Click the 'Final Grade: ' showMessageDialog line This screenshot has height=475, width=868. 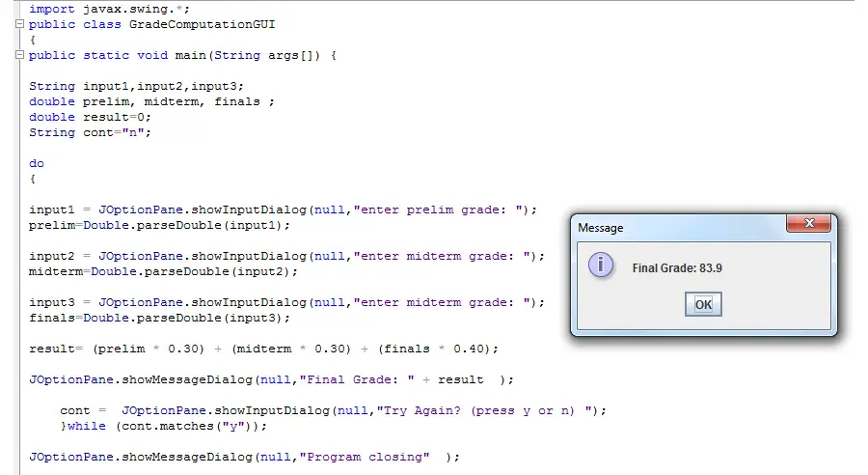(271, 380)
